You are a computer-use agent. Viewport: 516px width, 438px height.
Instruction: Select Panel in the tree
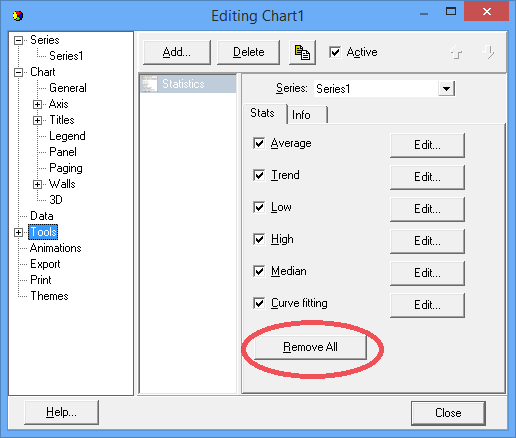(x=63, y=152)
